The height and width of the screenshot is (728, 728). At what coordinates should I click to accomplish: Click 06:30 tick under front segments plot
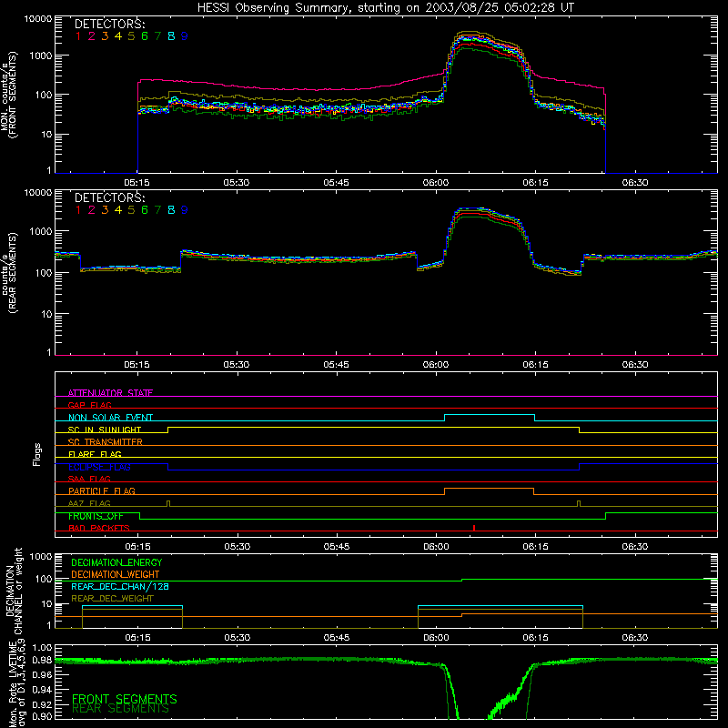[635, 183]
